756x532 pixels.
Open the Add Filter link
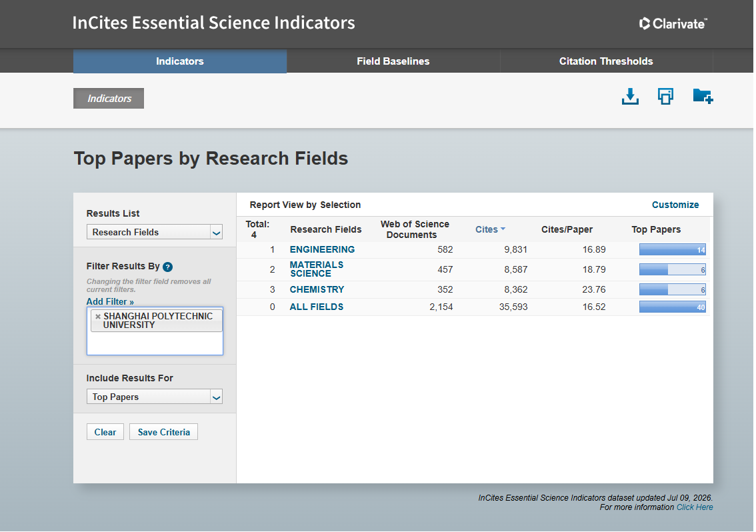pyautogui.click(x=110, y=301)
